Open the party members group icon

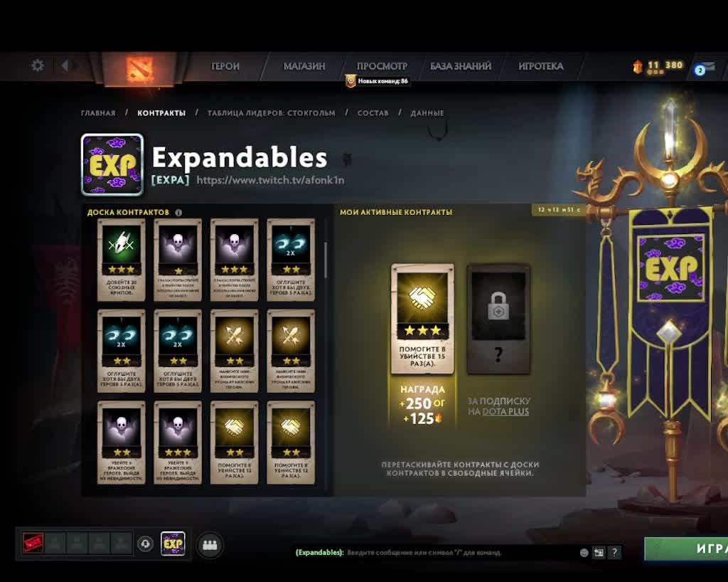pyautogui.click(x=210, y=544)
